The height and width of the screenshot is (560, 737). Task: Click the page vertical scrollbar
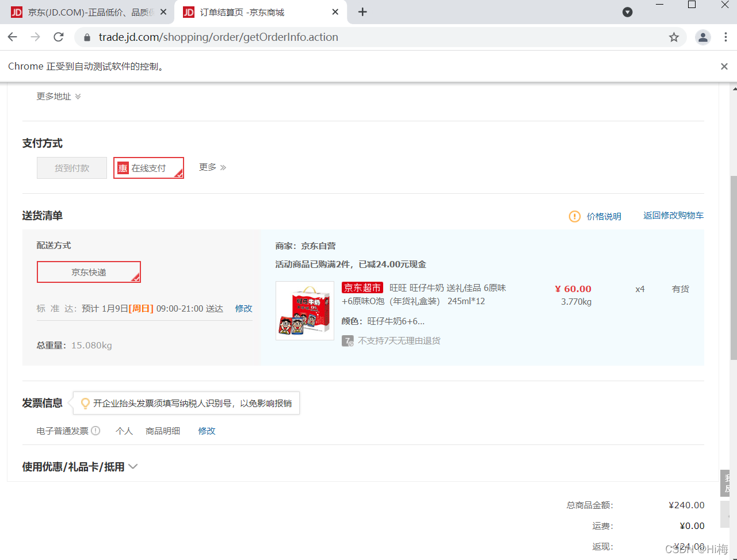(734, 268)
